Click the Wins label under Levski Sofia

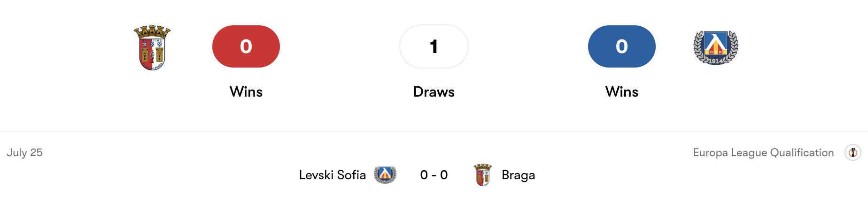[x=622, y=91]
